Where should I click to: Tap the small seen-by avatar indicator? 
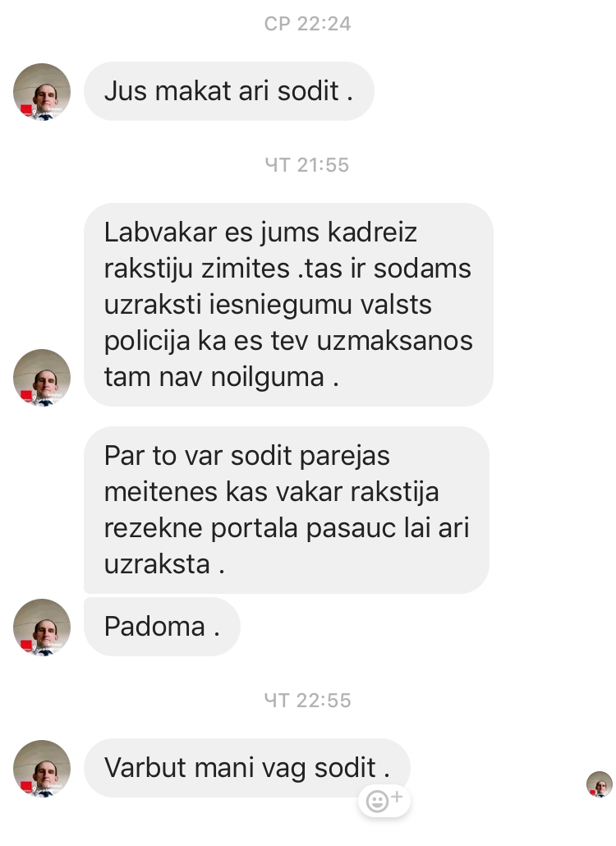[x=600, y=784]
